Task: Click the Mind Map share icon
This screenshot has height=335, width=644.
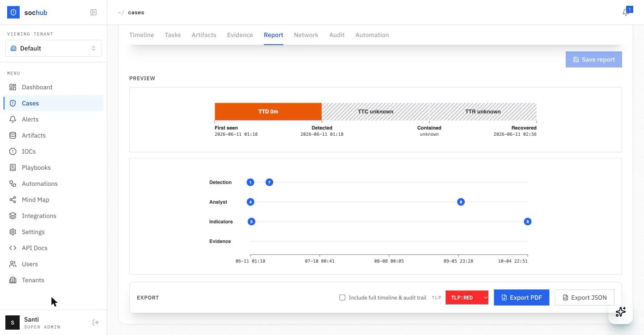Action: [x=13, y=200]
